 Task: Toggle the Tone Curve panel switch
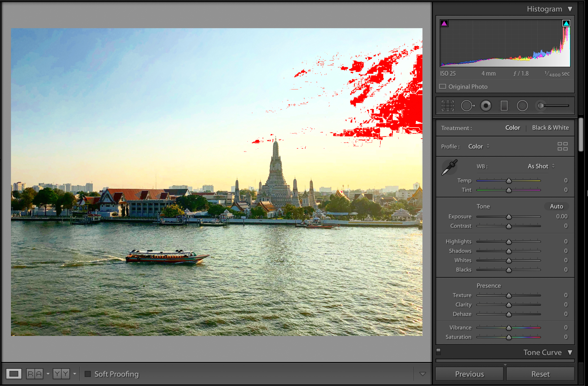click(439, 352)
